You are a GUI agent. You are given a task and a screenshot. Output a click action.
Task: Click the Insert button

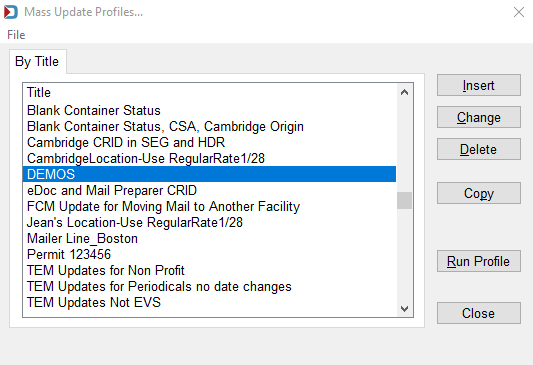click(x=479, y=85)
